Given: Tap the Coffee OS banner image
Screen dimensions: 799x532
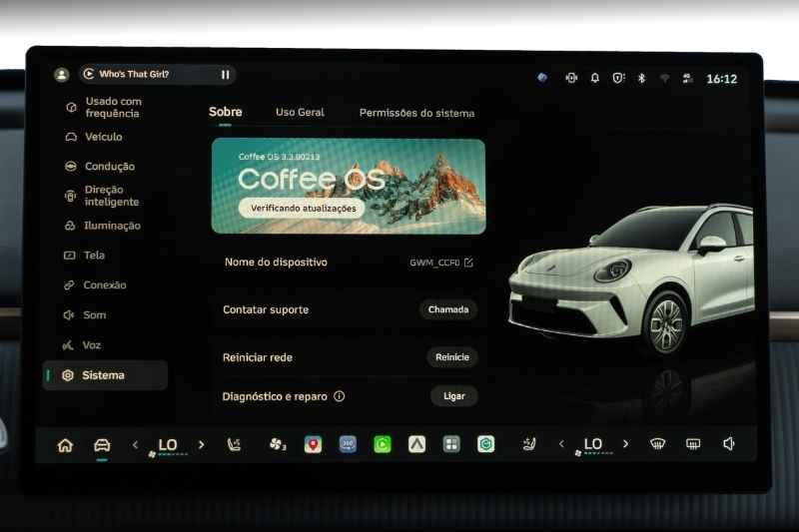Looking at the screenshot, I should click(x=349, y=186).
